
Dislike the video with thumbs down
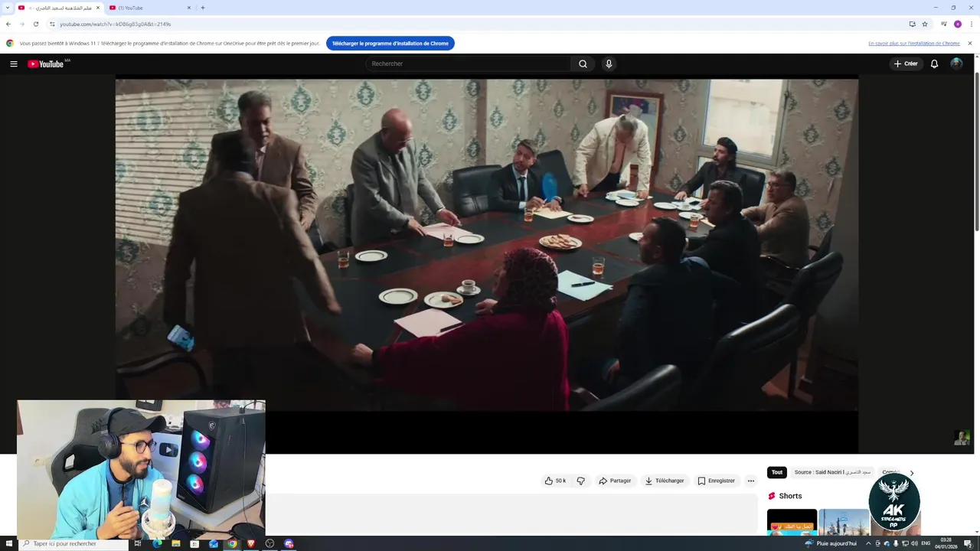pyautogui.click(x=580, y=481)
